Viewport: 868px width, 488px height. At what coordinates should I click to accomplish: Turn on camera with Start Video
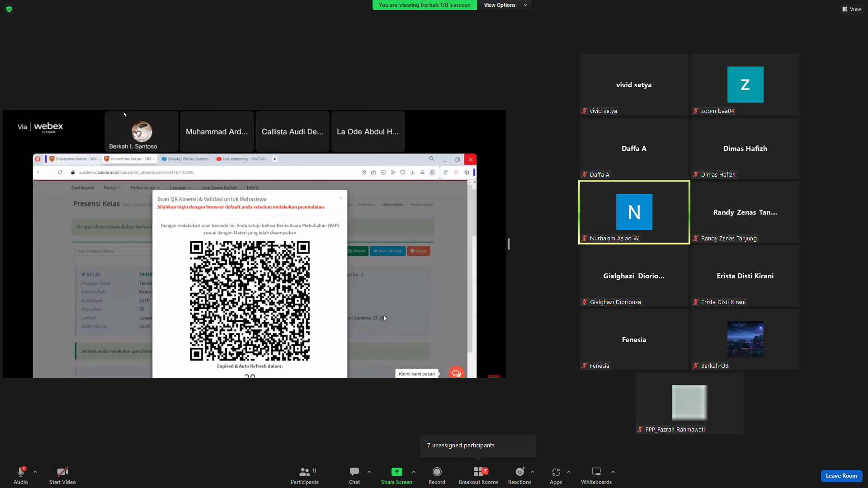pos(62,476)
